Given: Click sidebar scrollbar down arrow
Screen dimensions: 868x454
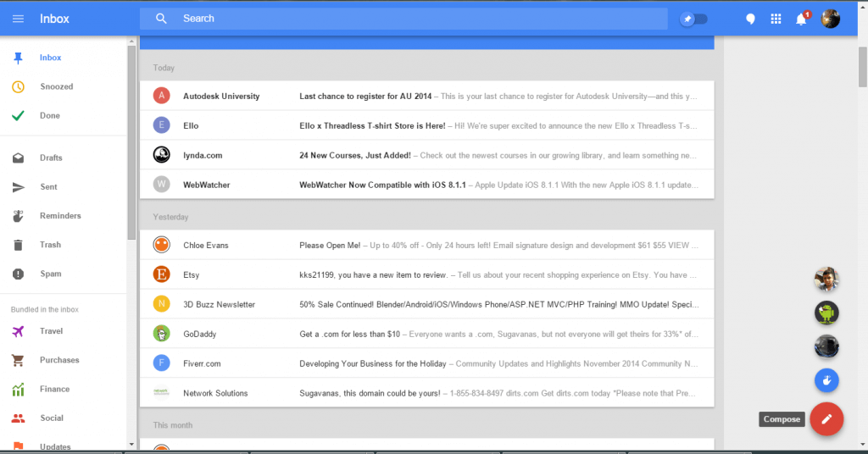Looking at the screenshot, I should [x=131, y=444].
